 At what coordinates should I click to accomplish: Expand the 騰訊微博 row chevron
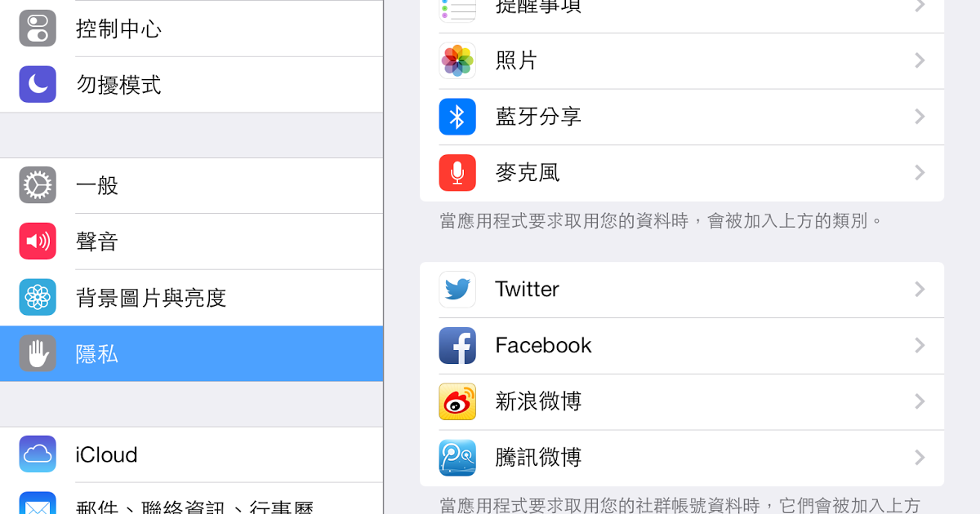pyautogui.click(x=920, y=458)
